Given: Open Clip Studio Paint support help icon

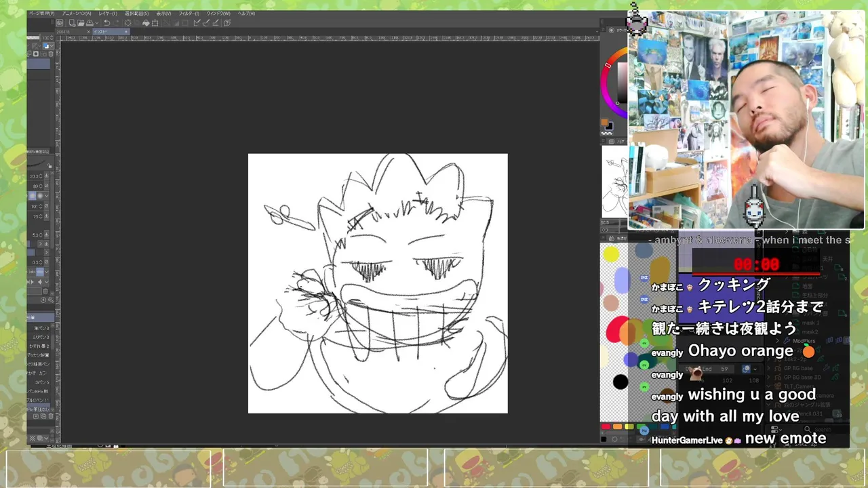Looking at the screenshot, I should (227, 23).
